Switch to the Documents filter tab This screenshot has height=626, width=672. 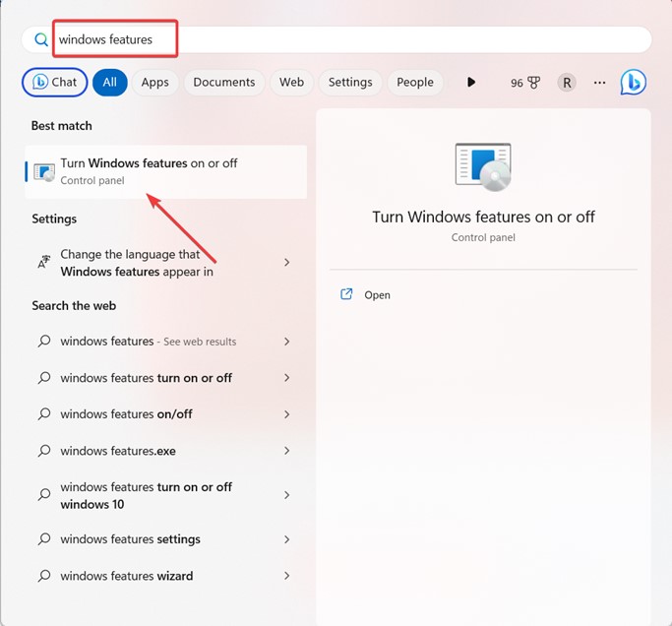point(224,83)
